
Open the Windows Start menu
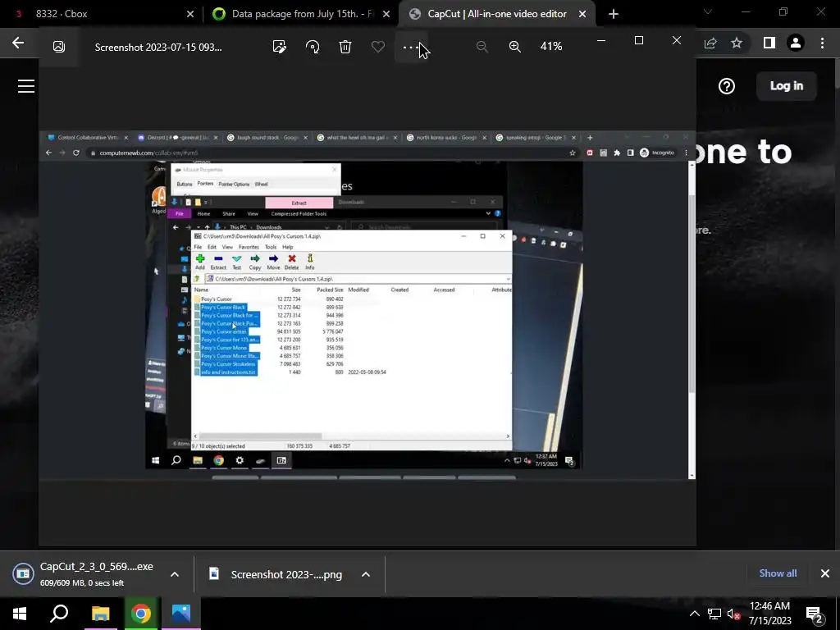(x=20, y=614)
